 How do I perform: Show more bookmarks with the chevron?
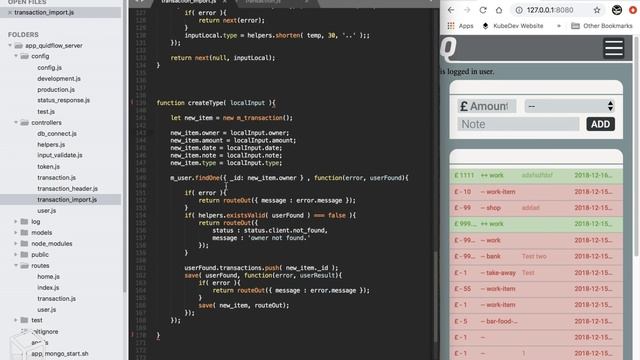559,26
